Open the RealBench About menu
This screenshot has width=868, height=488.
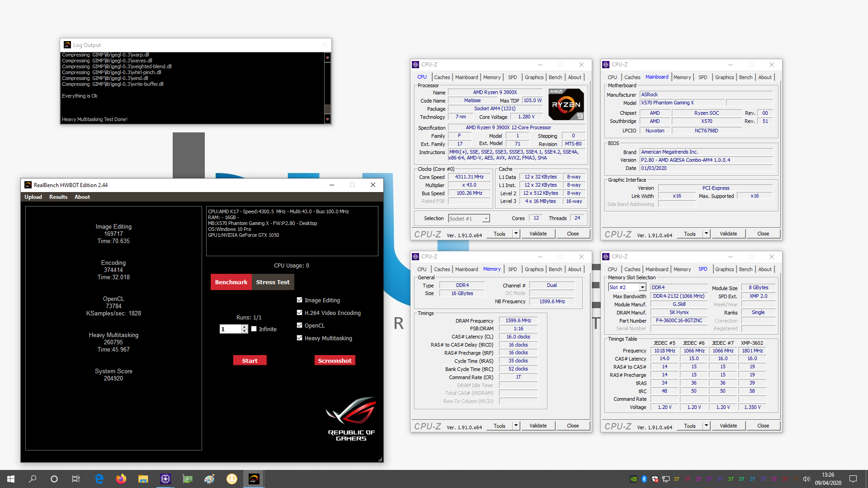click(82, 197)
